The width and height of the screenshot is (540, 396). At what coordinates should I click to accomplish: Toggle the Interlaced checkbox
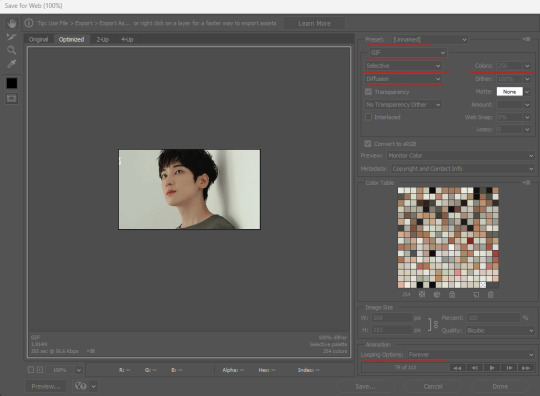click(368, 117)
